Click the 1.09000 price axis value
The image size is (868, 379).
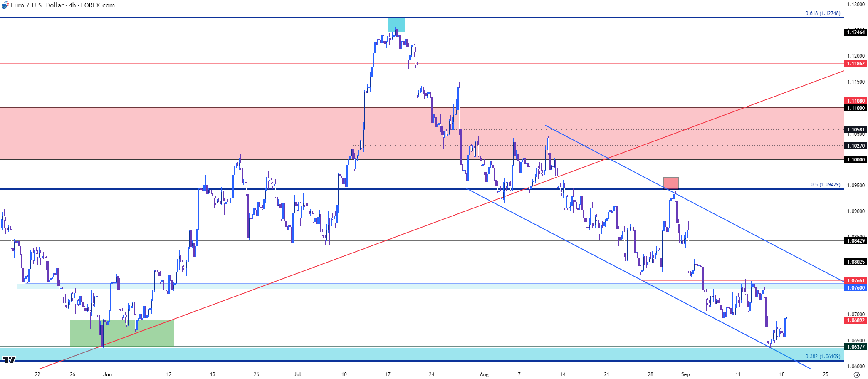coord(856,211)
